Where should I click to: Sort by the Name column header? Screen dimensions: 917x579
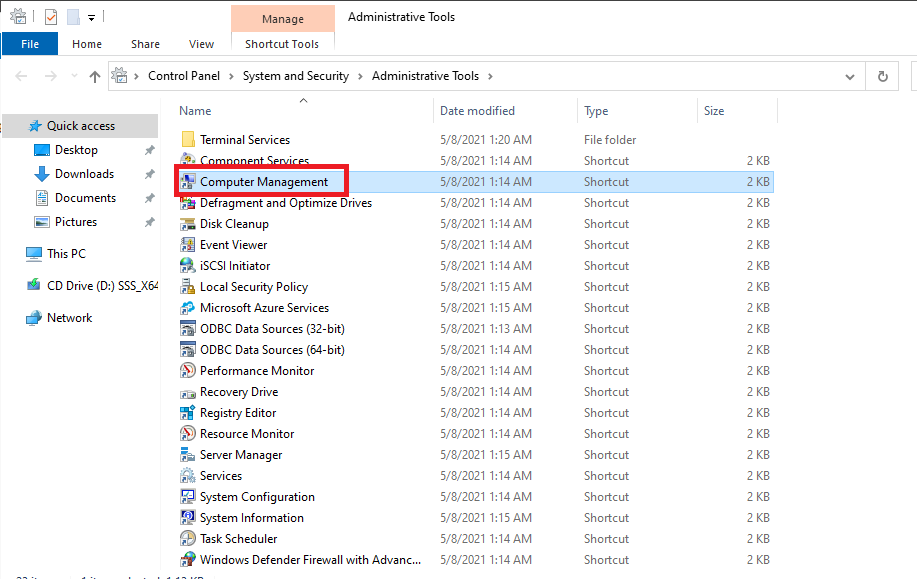195,111
